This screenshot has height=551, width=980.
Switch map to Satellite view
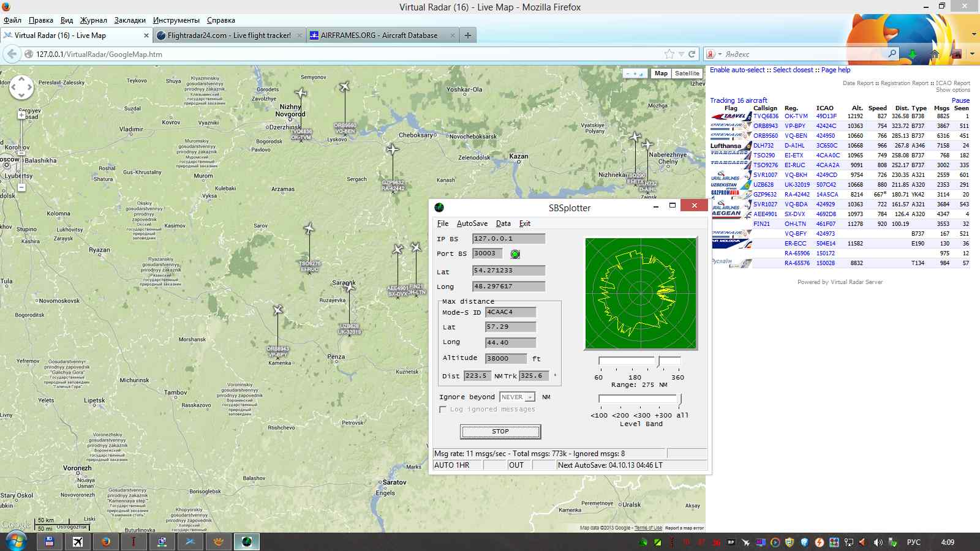click(x=687, y=73)
